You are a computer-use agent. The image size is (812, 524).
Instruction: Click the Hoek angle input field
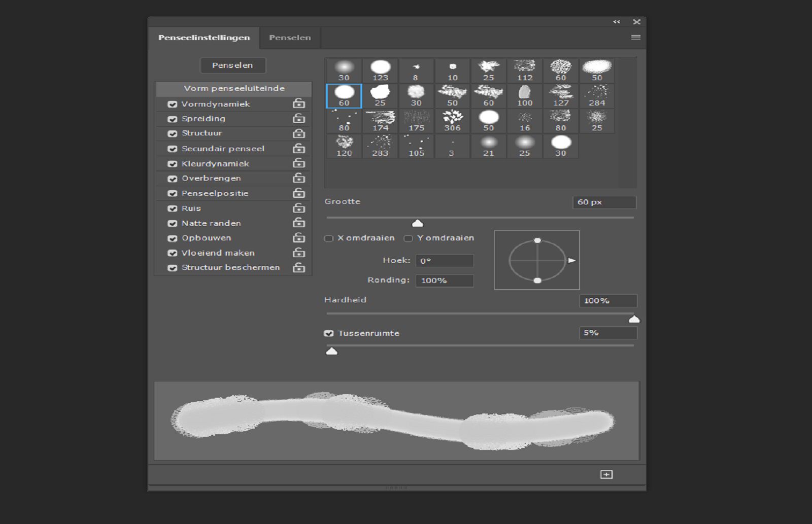(445, 261)
